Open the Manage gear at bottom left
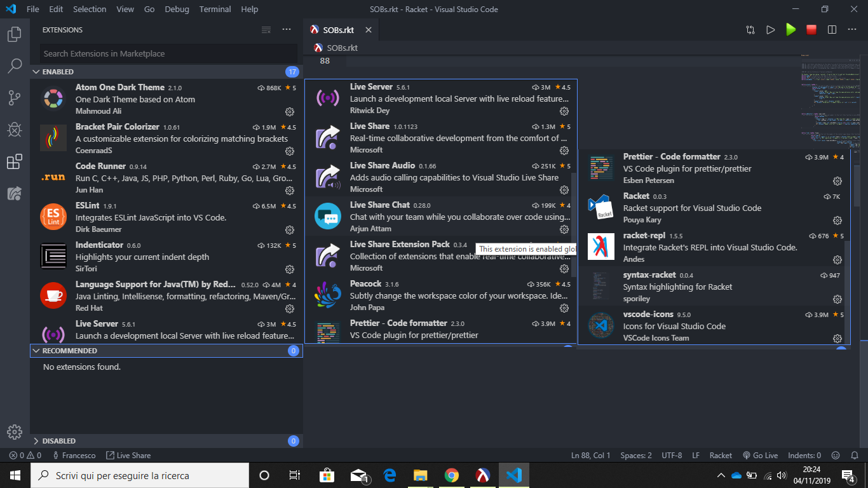 point(14,433)
